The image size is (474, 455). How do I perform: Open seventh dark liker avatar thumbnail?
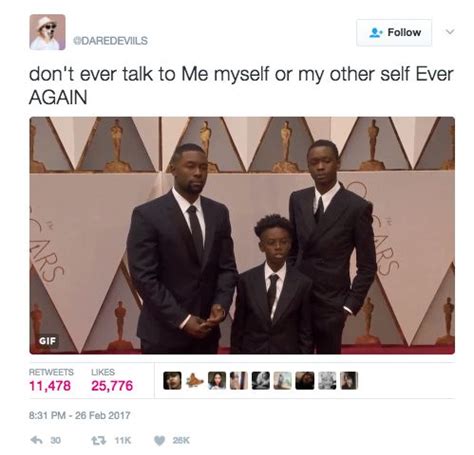click(x=305, y=381)
